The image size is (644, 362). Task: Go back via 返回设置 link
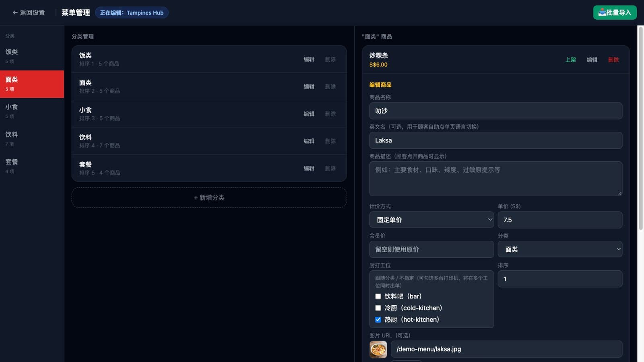tap(29, 12)
